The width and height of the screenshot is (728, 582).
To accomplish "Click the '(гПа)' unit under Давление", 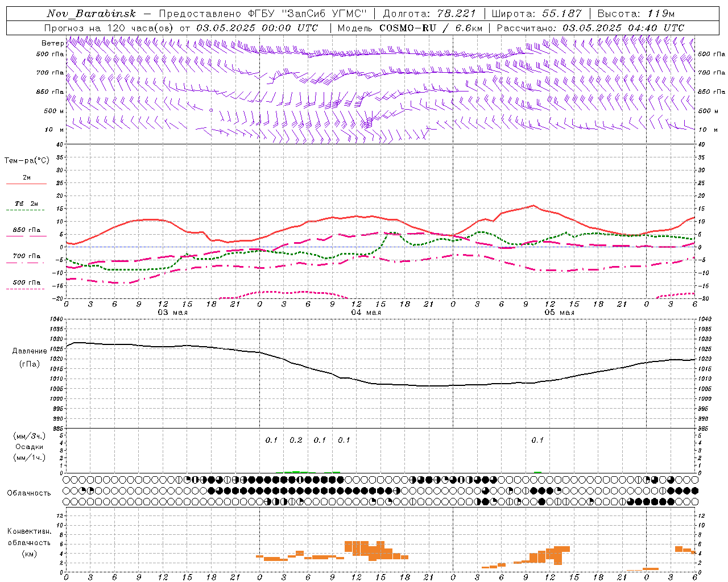I will coord(30,364).
